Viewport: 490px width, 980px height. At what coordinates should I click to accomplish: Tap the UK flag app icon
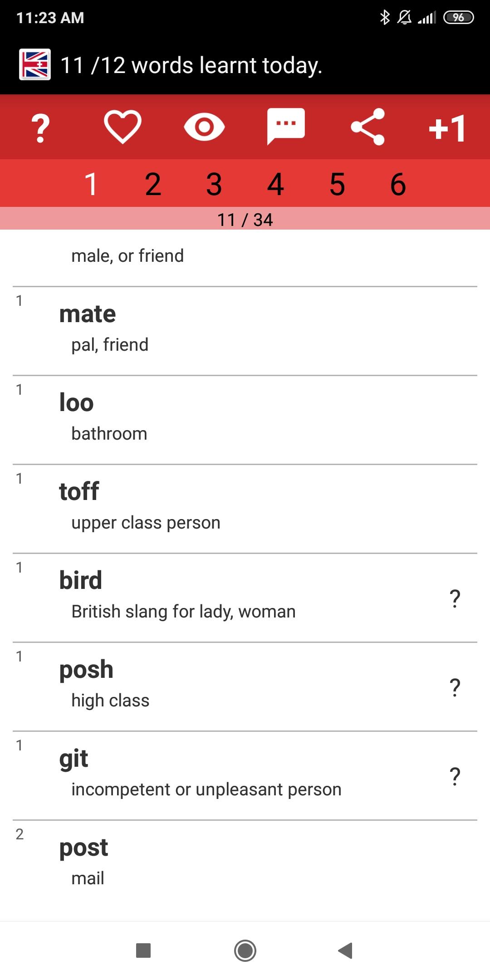tap(35, 64)
